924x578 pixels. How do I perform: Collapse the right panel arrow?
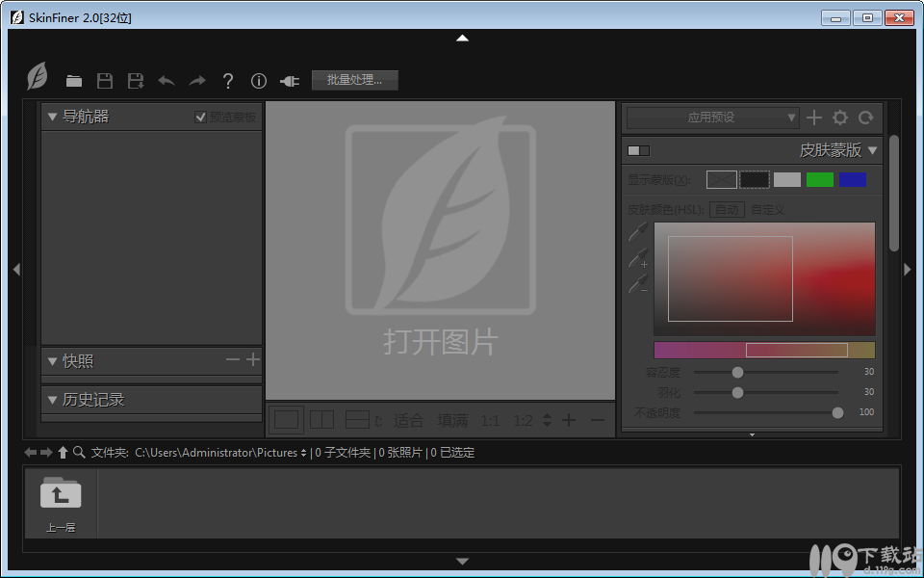click(908, 269)
